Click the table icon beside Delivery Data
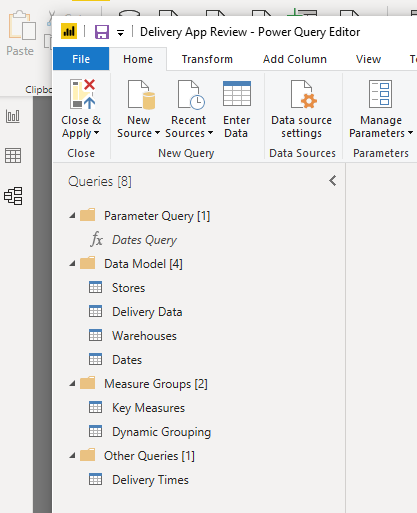417x513 pixels. click(x=96, y=311)
